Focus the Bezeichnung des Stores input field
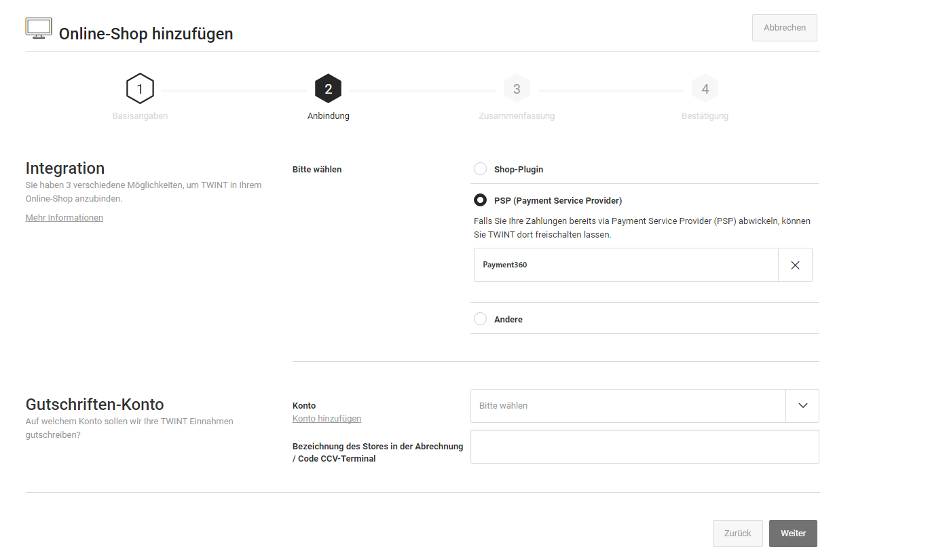This screenshot has height=560, width=947. [644, 447]
